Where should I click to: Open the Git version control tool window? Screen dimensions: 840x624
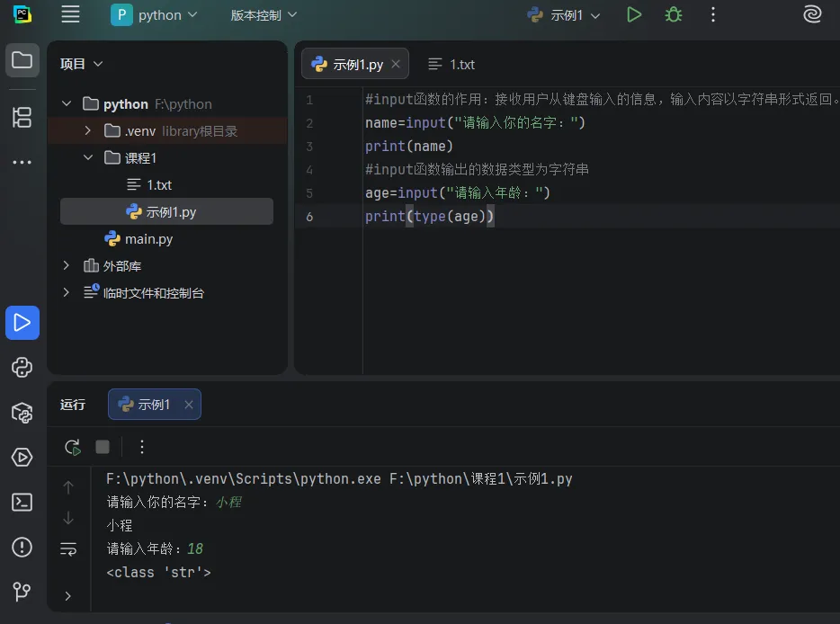coord(22,592)
